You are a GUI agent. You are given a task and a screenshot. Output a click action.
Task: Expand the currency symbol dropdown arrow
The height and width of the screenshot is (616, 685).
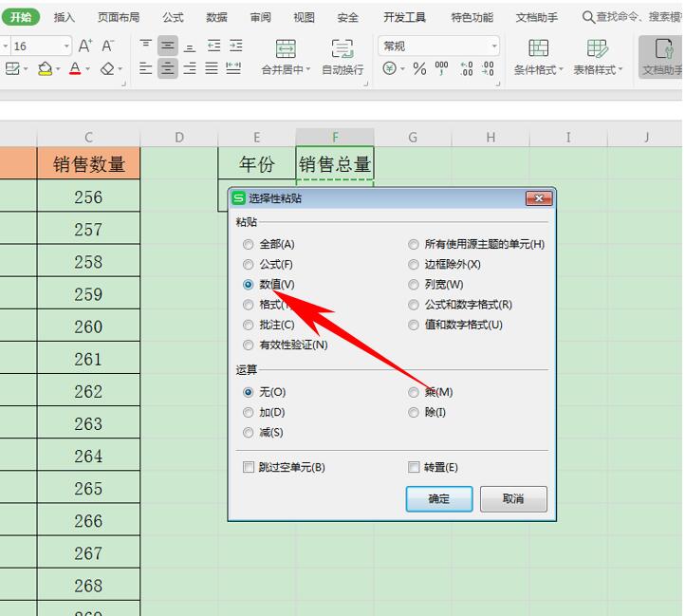point(402,69)
